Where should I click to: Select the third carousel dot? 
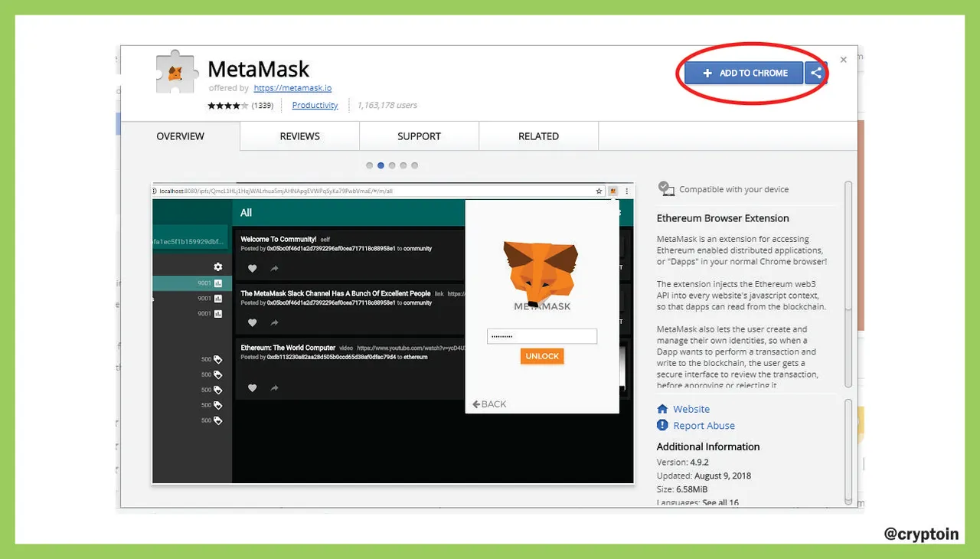[x=392, y=165]
